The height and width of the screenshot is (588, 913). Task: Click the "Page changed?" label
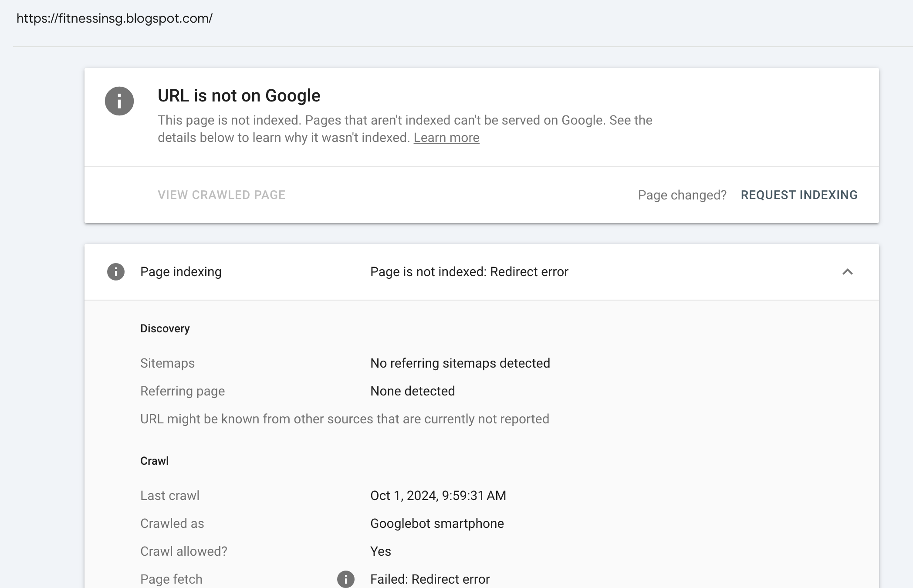click(682, 195)
